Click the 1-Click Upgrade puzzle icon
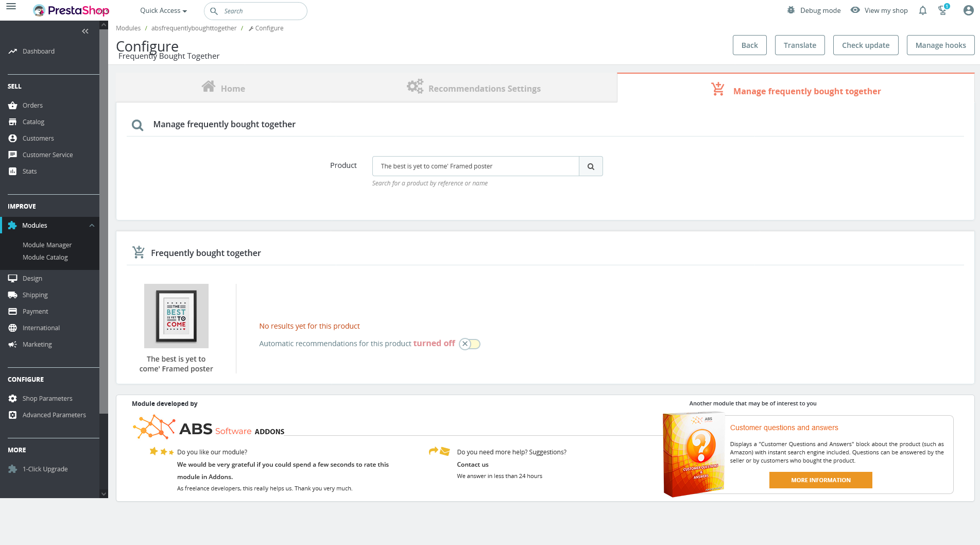The image size is (980, 545). tap(13, 469)
